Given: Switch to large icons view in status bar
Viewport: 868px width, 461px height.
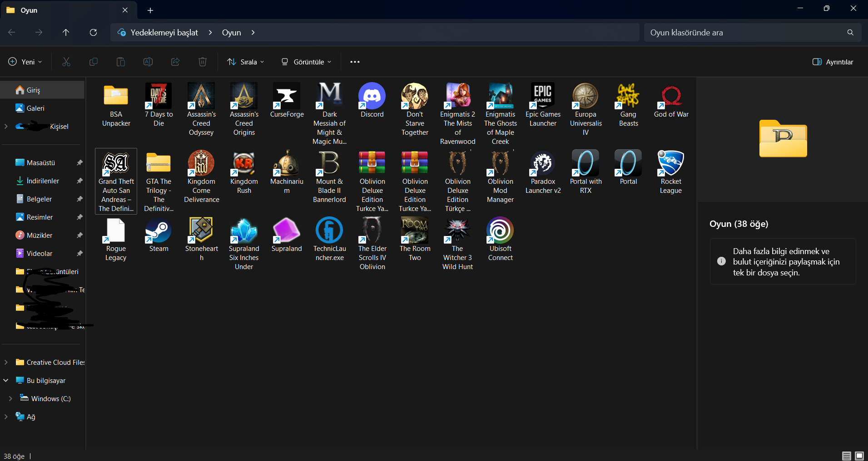Looking at the screenshot, I should [859, 456].
